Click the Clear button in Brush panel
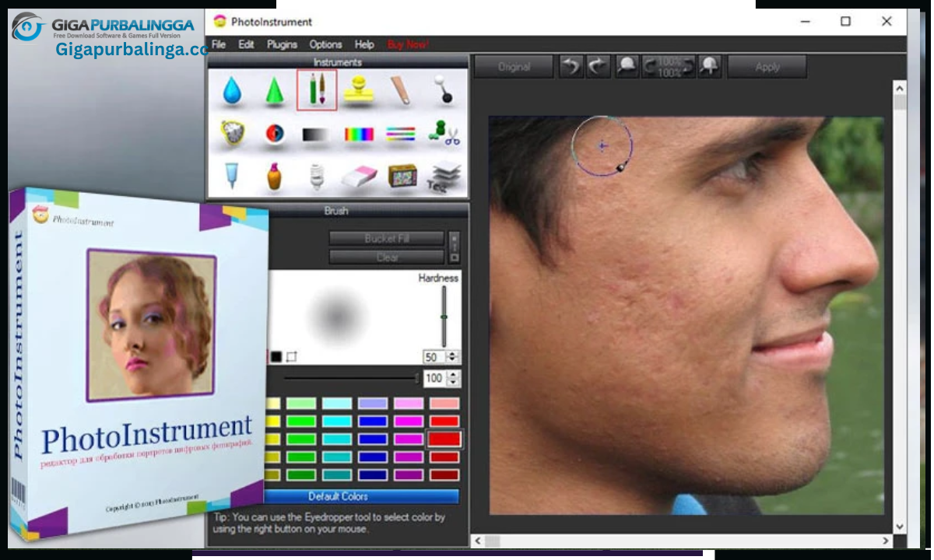This screenshot has height=560, width=934. [x=387, y=257]
